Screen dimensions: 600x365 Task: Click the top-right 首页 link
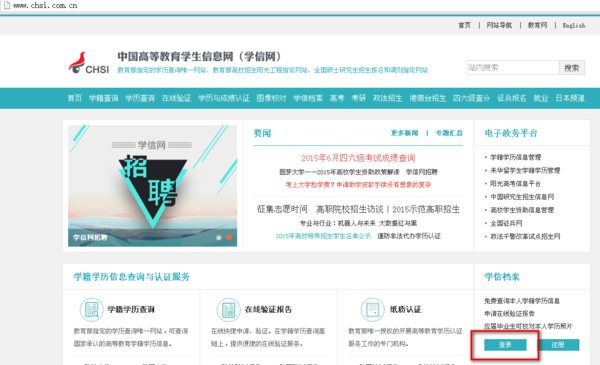tap(465, 25)
